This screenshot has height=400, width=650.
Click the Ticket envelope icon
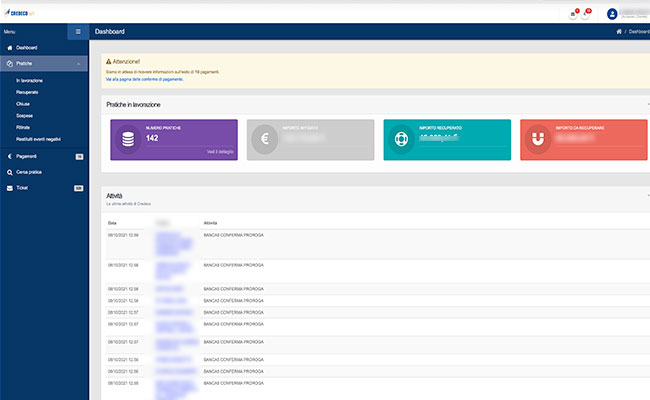(10, 188)
